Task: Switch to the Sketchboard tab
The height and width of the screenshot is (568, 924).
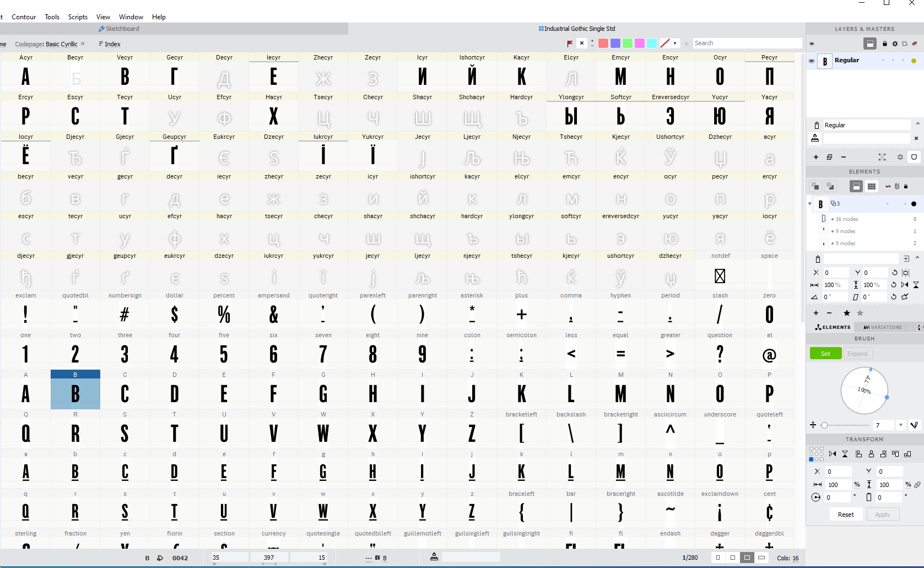Action: (x=119, y=29)
